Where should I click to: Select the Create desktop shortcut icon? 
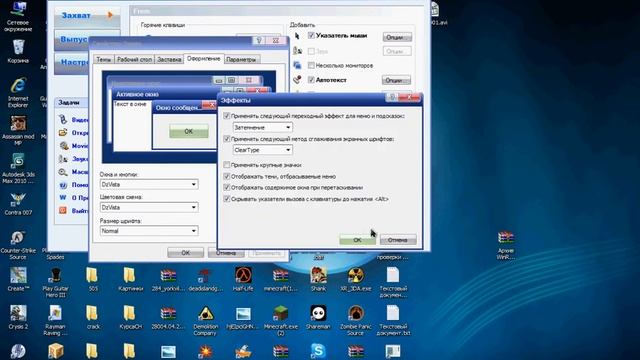click(18, 280)
